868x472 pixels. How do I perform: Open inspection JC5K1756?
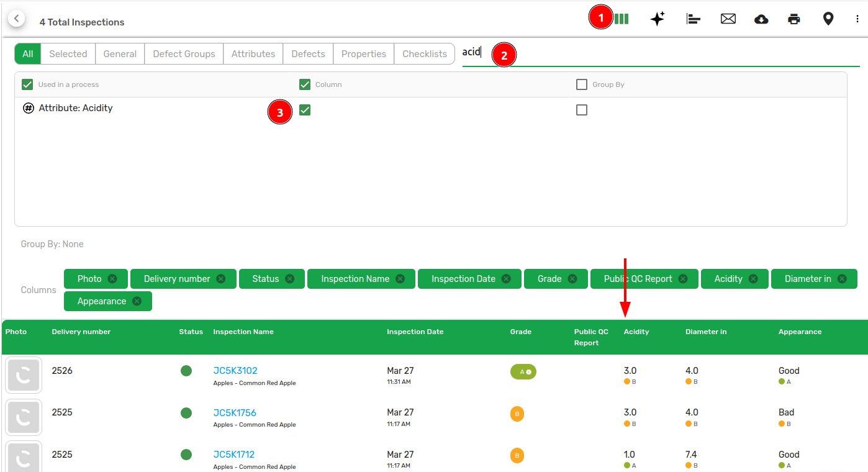[235, 412]
